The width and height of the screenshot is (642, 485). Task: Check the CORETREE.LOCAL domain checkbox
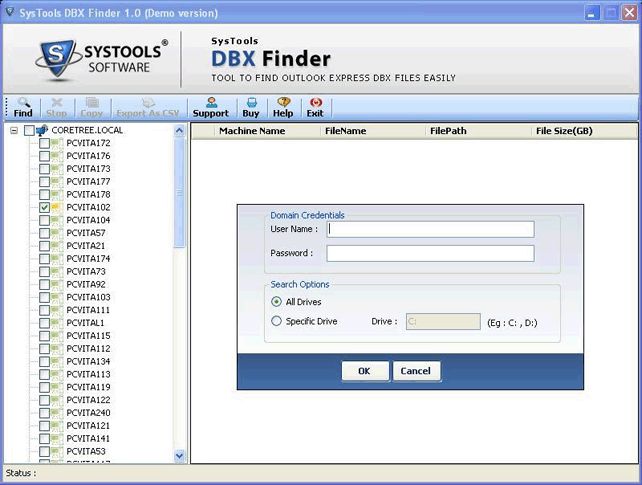(x=29, y=131)
